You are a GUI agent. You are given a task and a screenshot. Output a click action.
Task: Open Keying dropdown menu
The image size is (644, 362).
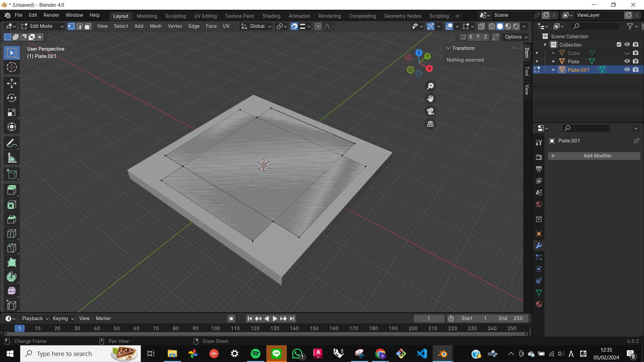click(x=63, y=318)
